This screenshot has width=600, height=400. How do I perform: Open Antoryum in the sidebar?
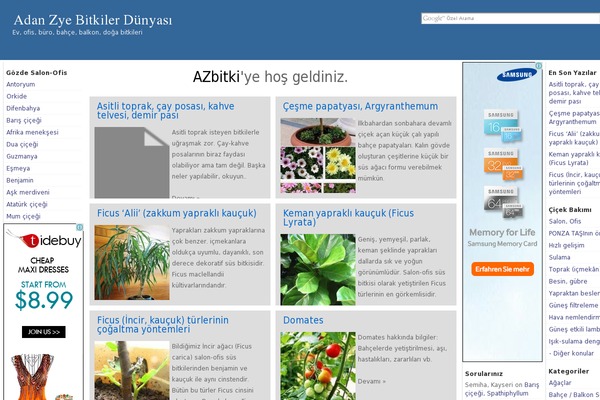[x=21, y=84]
